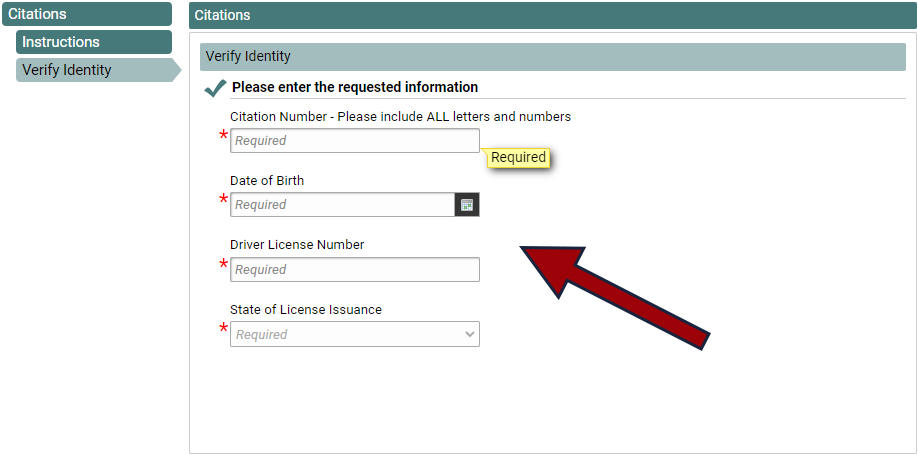The image size is (918, 455).
Task: Select the Citations heading in the left sidebar
Action: click(x=87, y=14)
